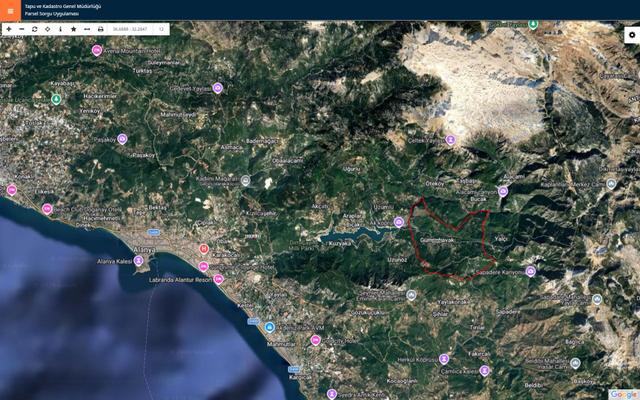This screenshot has height=400, width=640.
Task: Click the refresh map icon
Action: [35, 29]
